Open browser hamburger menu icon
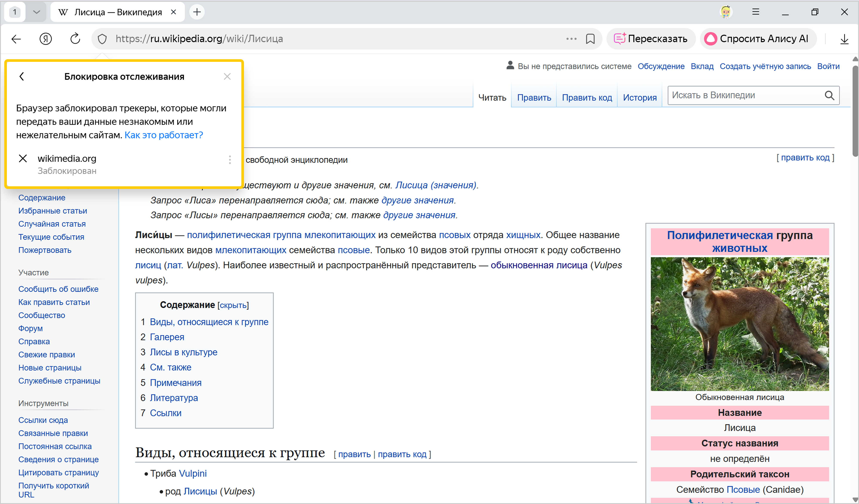Image resolution: width=859 pixels, height=504 pixels. pos(755,12)
